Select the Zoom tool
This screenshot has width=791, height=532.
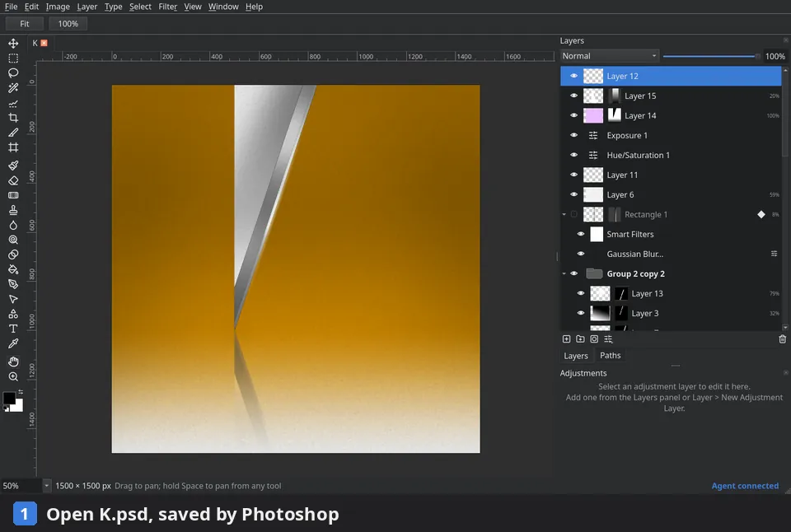pos(13,376)
